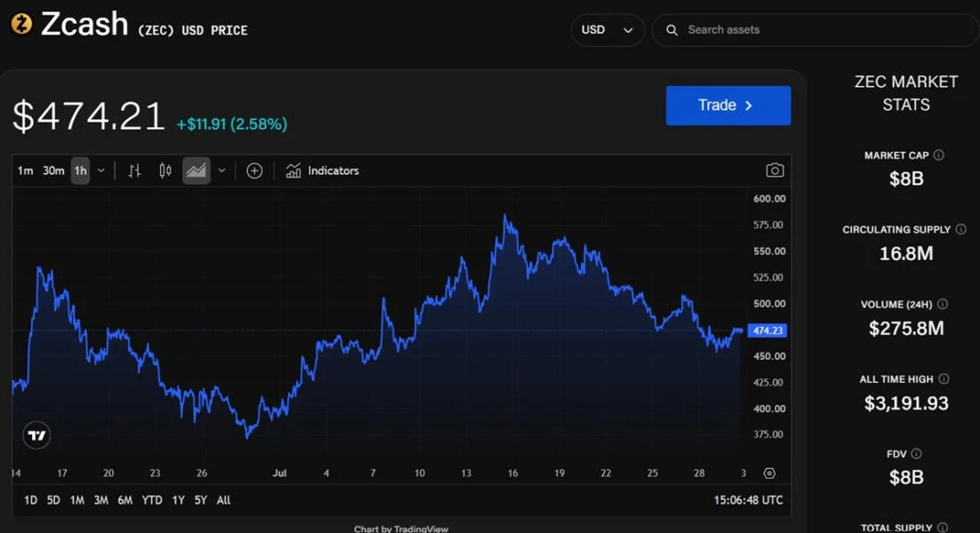The image size is (980, 533).
Task: Click the TradingView logo on chart
Action: pos(37,435)
